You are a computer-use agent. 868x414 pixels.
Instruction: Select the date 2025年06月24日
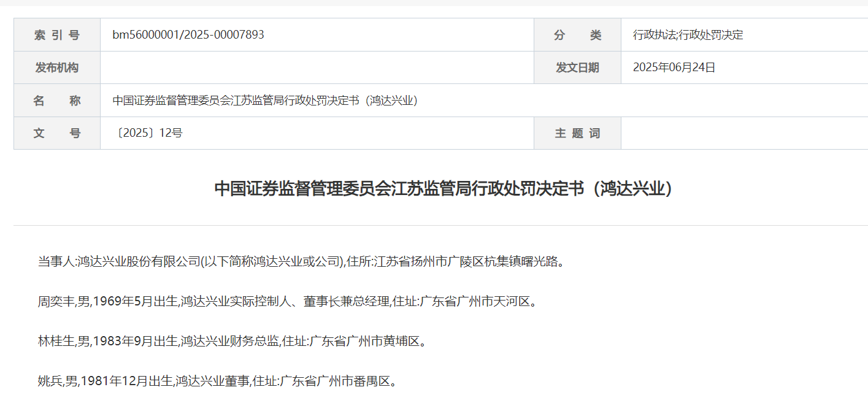(x=674, y=67)
